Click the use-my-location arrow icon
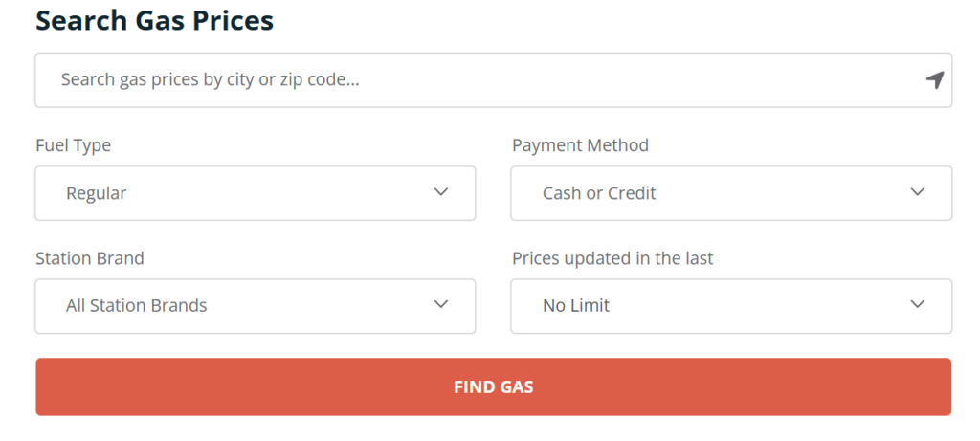This screenshot has width=980, height=441. click(x=935, y=80)
